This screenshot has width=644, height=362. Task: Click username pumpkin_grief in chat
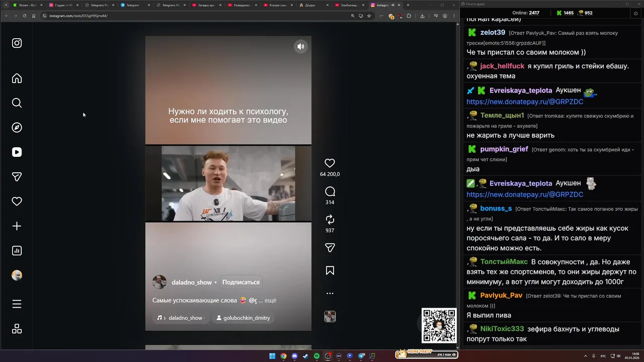(504, 149)
